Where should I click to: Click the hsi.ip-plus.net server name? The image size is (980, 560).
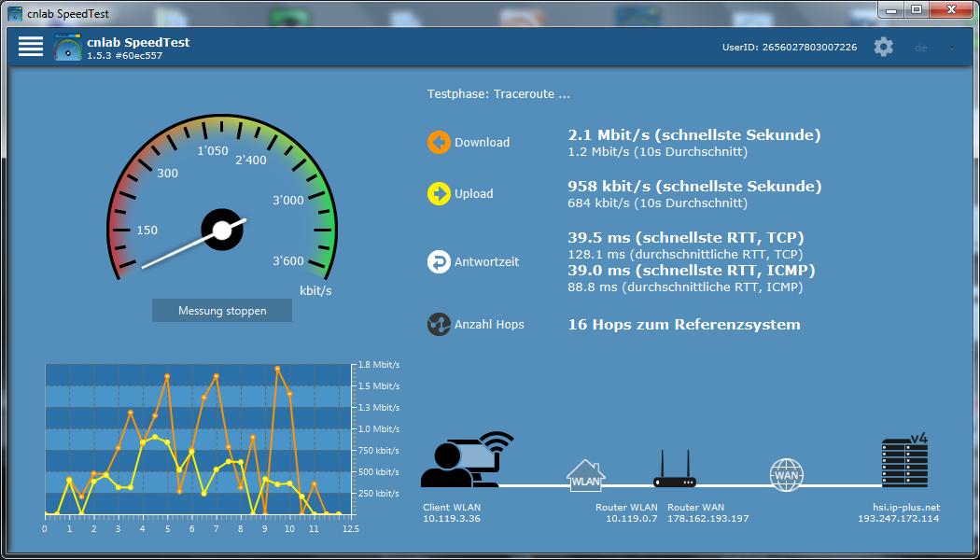pos(906,508)
